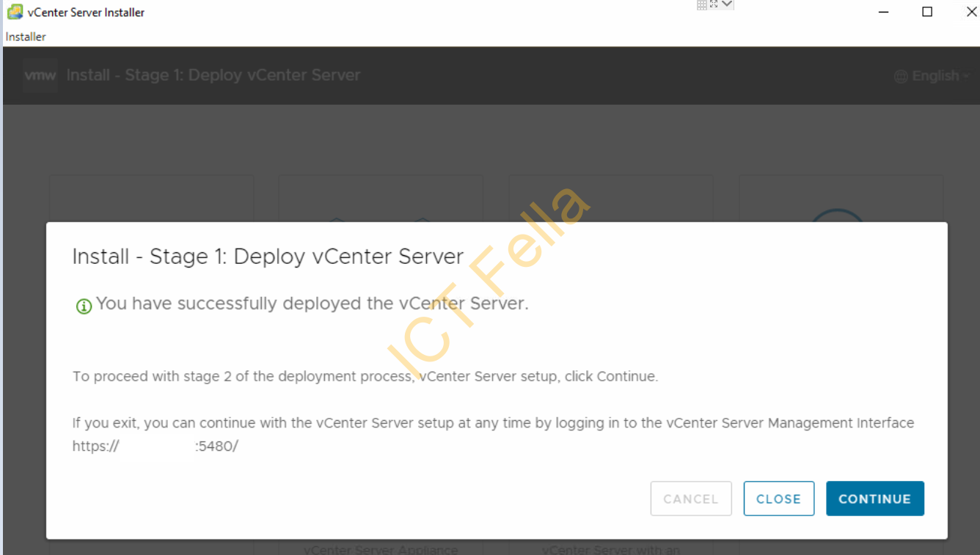
Task: Click the disabled CANCEL button
Action: pyautogui.click(x=691, y=499)
